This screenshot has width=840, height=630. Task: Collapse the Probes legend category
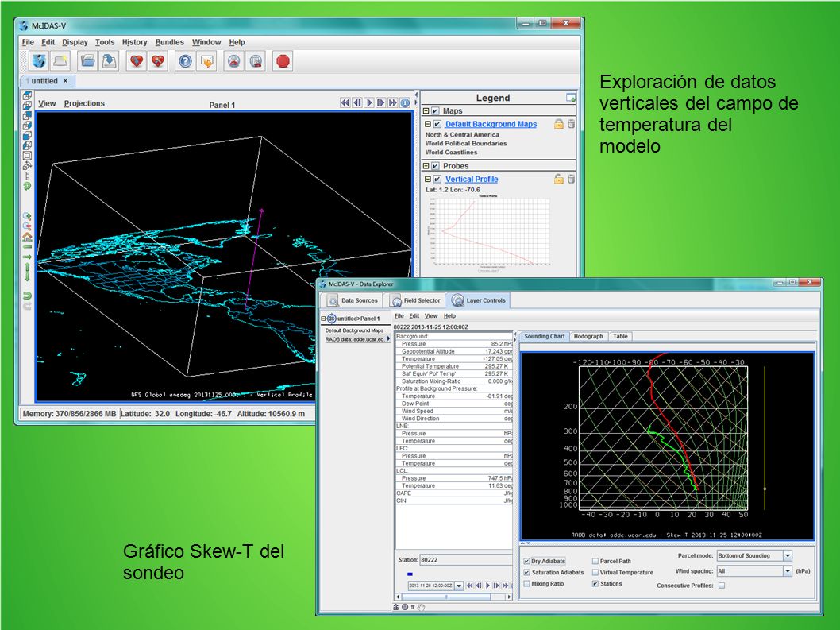click(x=426, y=166)
